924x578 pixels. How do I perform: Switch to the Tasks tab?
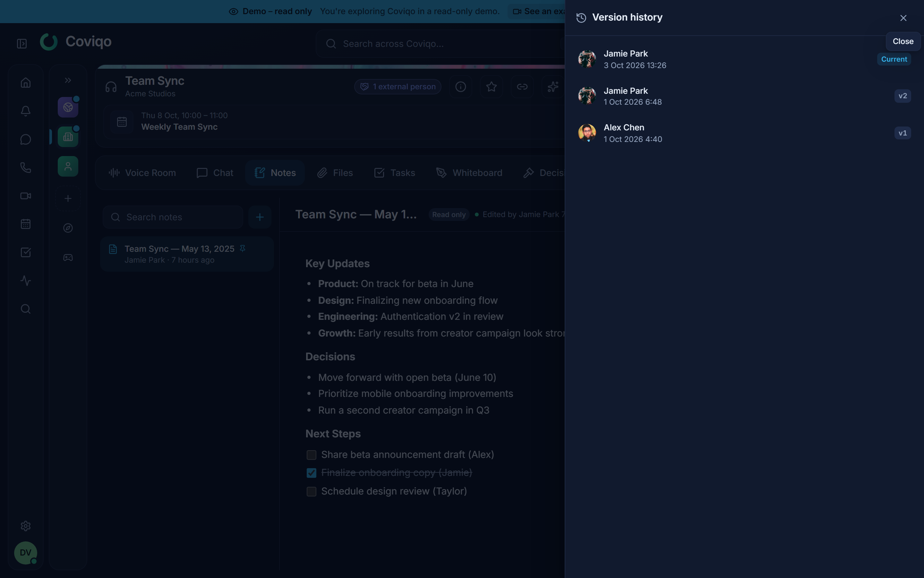pyautogui.click(x=394, y=173)
